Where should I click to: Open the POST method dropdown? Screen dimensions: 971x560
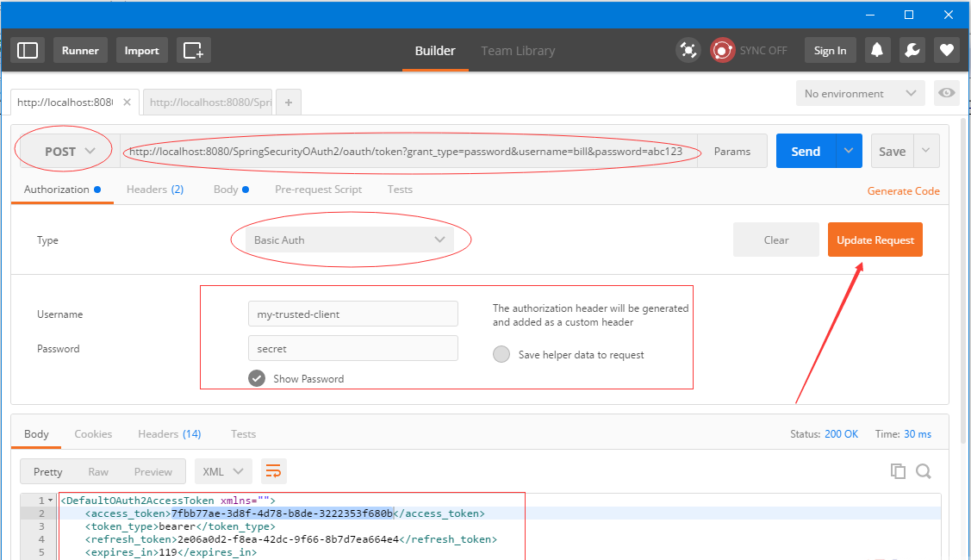[x=70, y=151]
